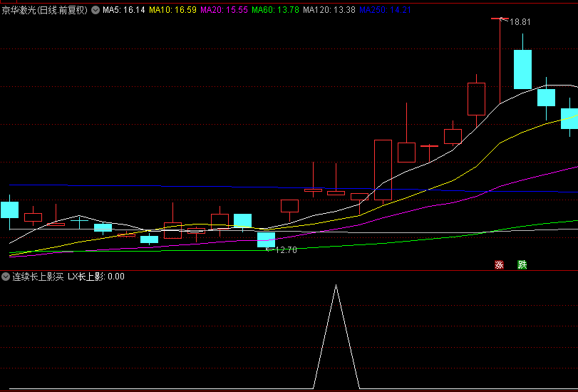578x392 pixels.
Task: Expand the 连续长上影买 indicator dropdown arrow
Action: tap(6, 277)
